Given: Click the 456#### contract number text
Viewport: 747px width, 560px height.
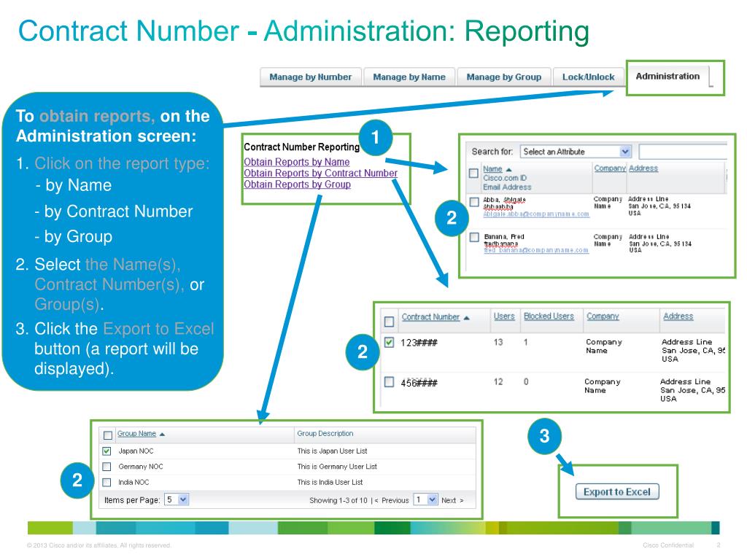Looking at the screenshot, I should click(419, 383).
